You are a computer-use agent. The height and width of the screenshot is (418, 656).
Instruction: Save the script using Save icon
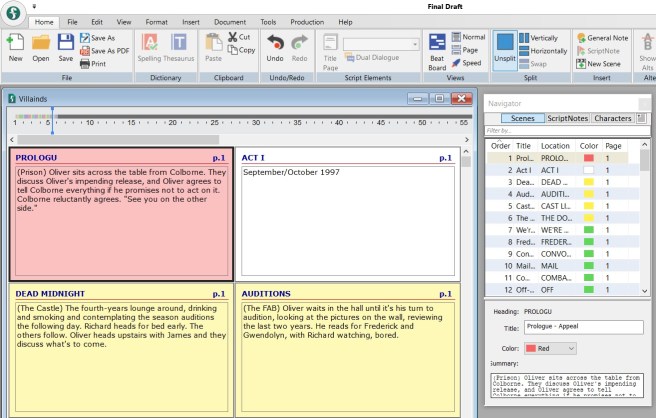tap(65, 45)
